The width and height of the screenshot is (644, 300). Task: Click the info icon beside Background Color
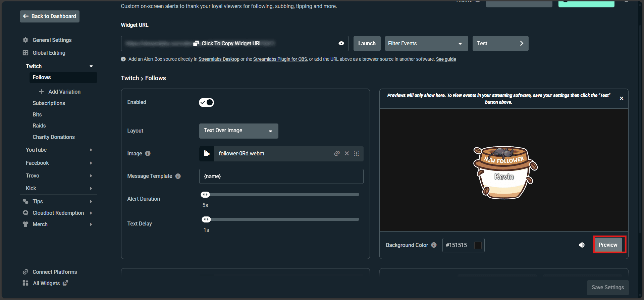[434, 245]
